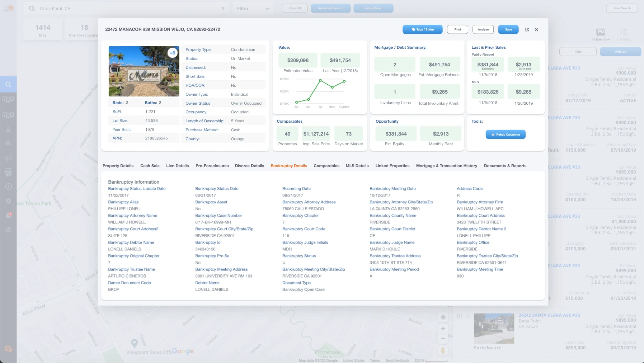Open the user profile sidebar icon

click(x=8, y=129)
